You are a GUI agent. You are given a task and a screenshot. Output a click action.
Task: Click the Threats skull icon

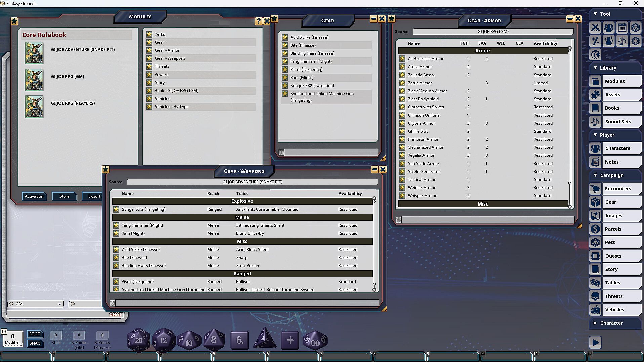[595, 296]
